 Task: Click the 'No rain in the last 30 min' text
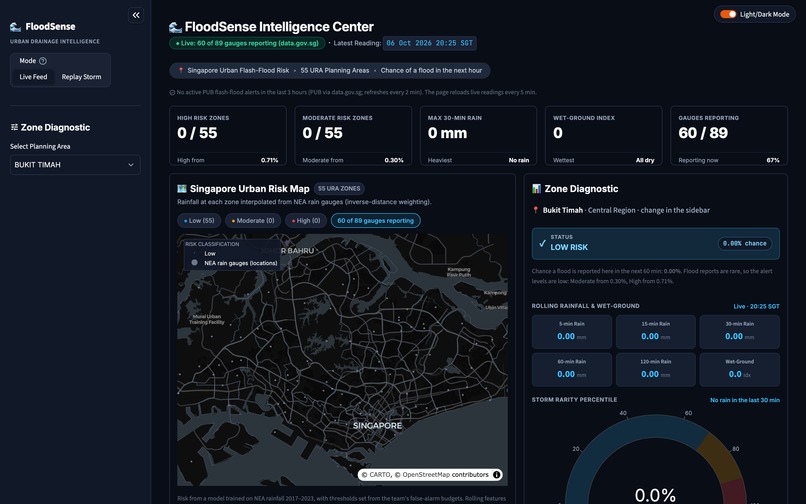pos(745,400)
